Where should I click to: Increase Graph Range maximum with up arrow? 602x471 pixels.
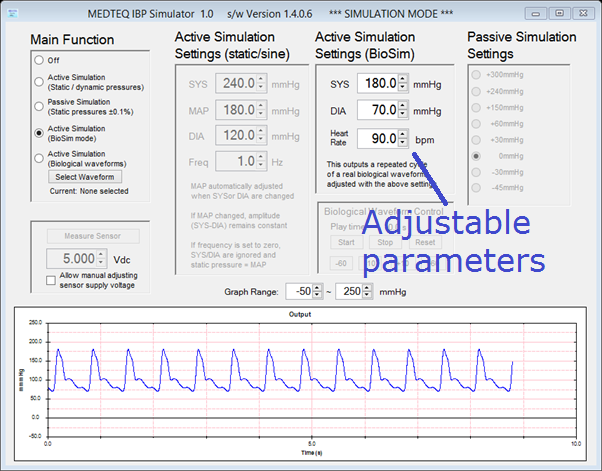coord(367,288)
